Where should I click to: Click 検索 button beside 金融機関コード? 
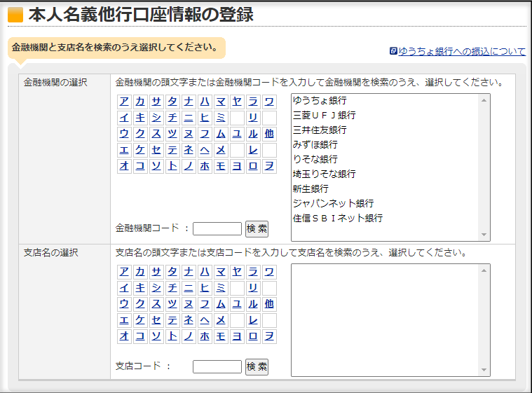(x=257, y=228)
